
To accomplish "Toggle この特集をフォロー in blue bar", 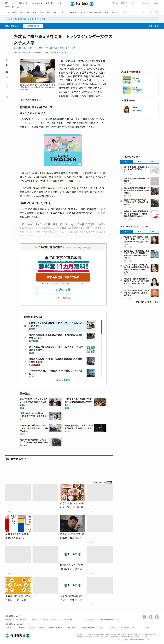I will pos(33,26).
